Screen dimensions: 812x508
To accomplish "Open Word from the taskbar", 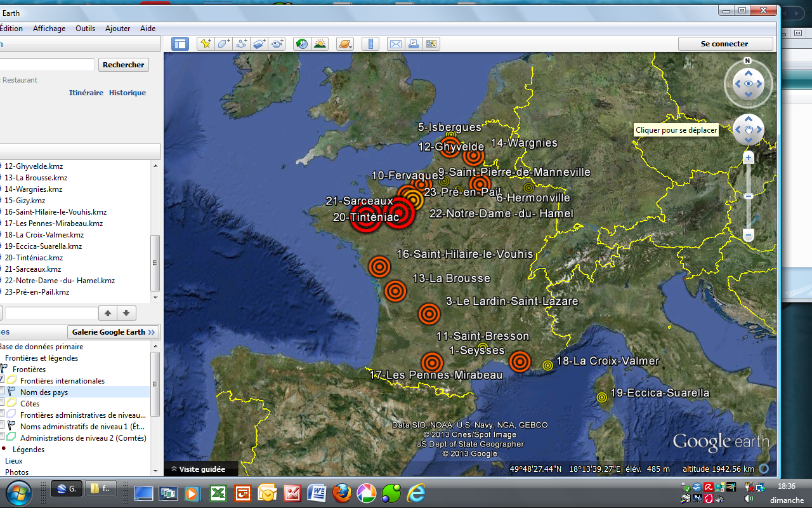I will pos(317,493).
